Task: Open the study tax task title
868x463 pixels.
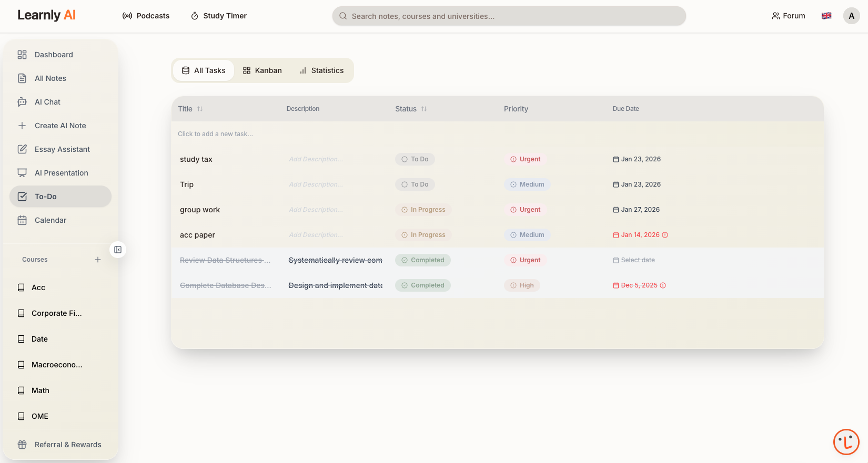Action: [196, 159]
